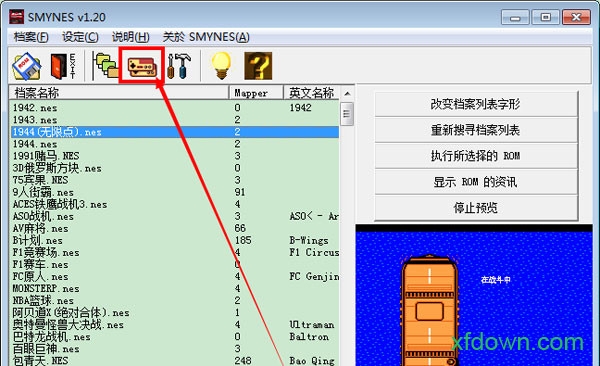The image size is (600, 366).
Task: Click the 执行所选择的 ROM button
Action: pyautogui.click(x=476, y=156)
